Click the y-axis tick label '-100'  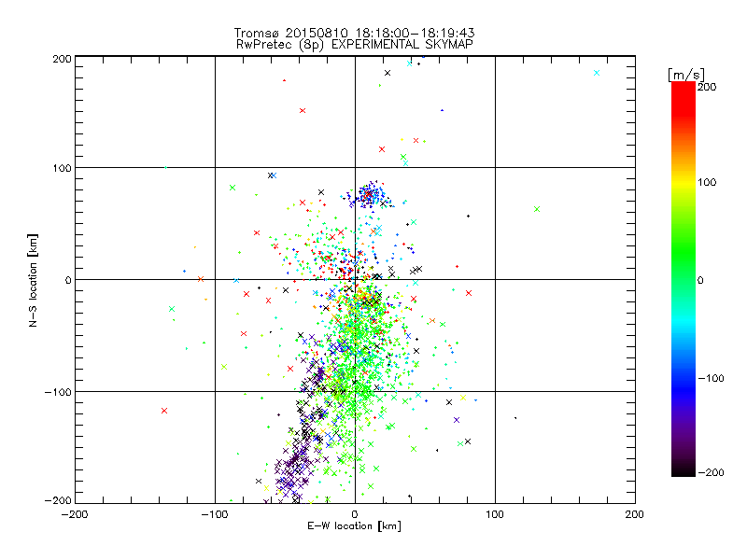pos(58,392)
